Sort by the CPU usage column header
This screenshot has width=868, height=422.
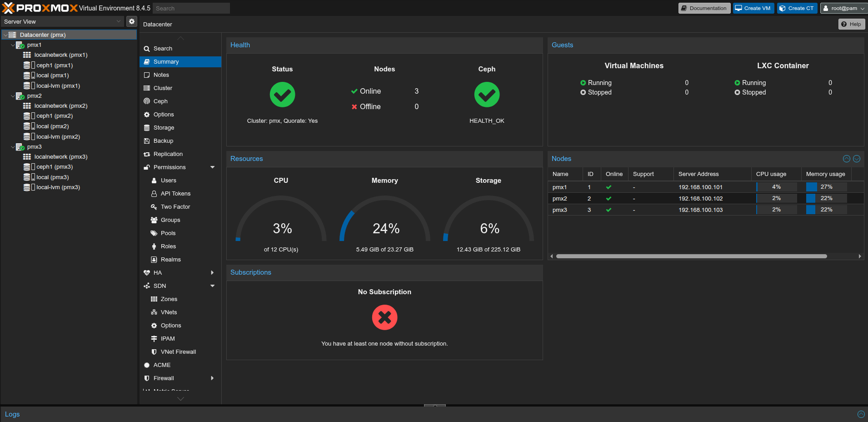click(x=771, y=174)
